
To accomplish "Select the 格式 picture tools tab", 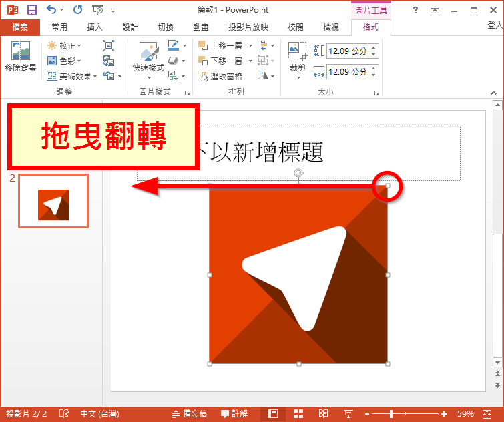I will (x=370, y=27).
